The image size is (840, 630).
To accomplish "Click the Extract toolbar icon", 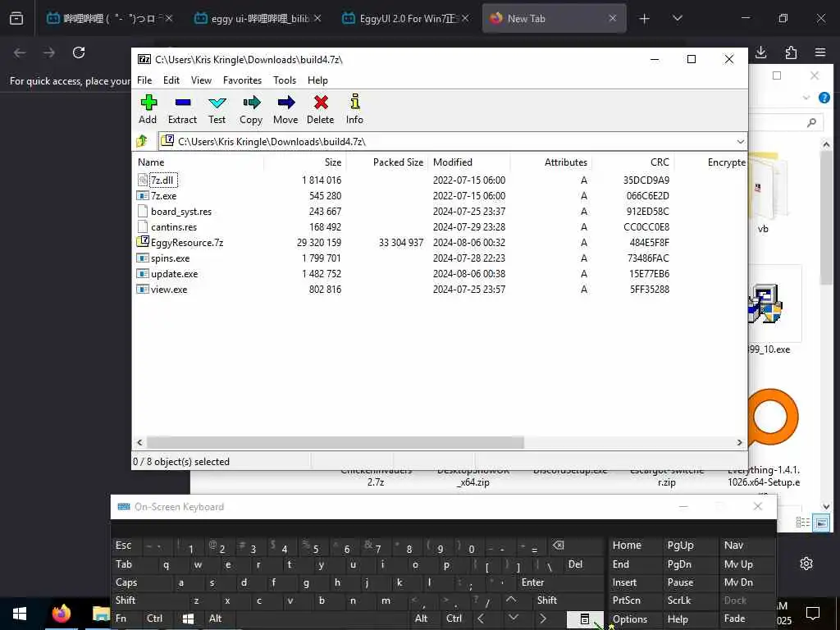I will tap(183, 103).
